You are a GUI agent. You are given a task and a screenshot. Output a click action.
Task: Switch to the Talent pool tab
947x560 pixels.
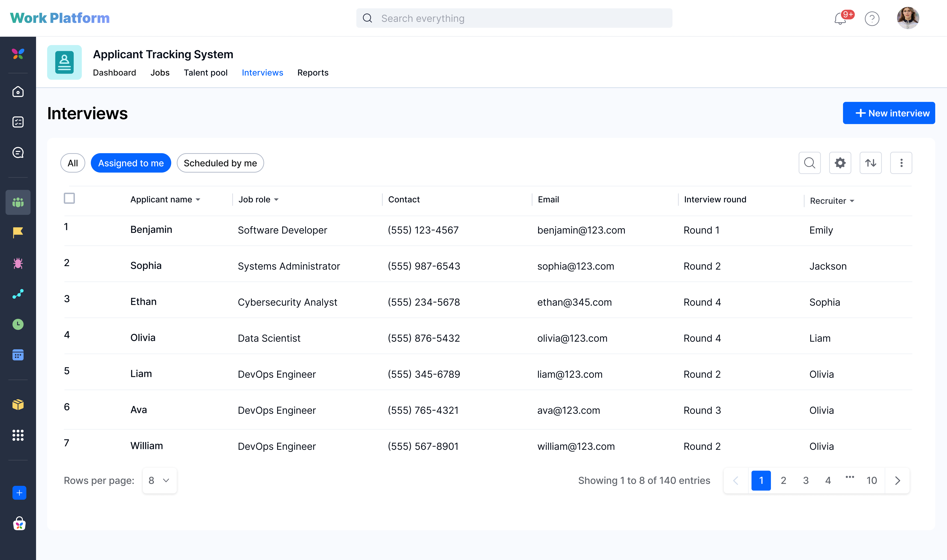coord(206,72)
